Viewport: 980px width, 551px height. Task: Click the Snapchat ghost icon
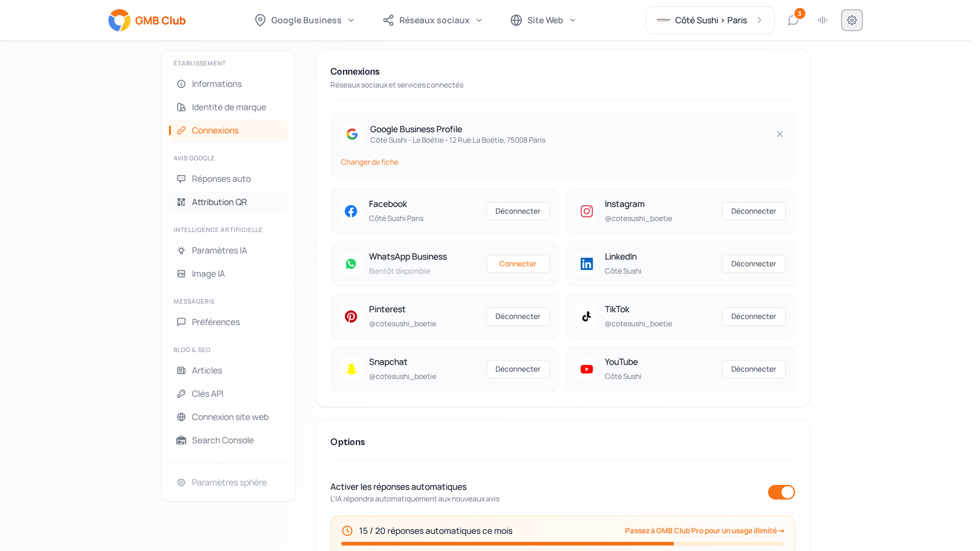click(351, 369)
